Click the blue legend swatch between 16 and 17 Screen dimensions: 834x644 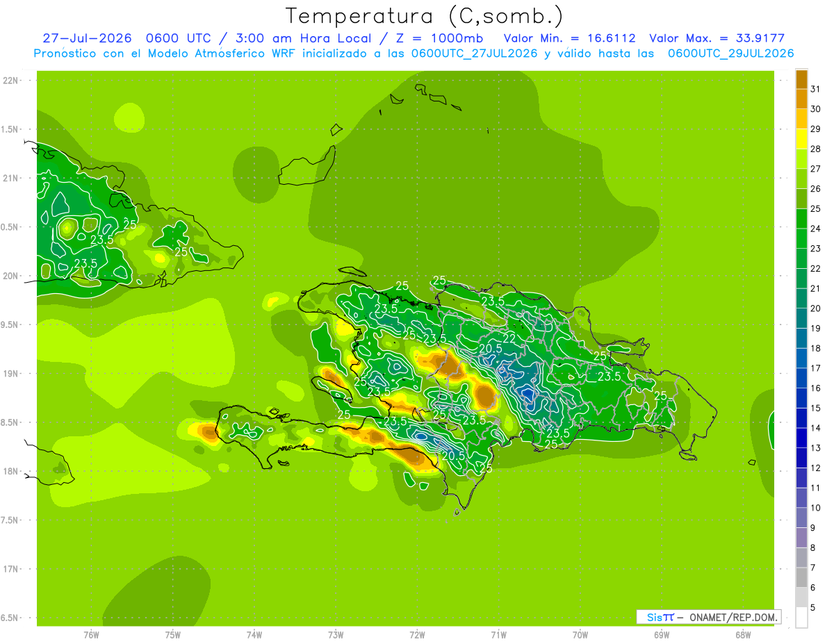tap(801, 379)
